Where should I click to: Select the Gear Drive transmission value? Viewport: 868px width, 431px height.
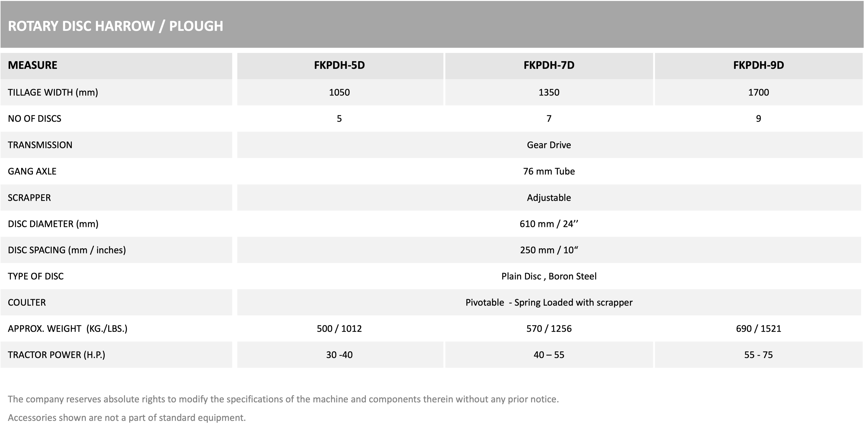549,145
